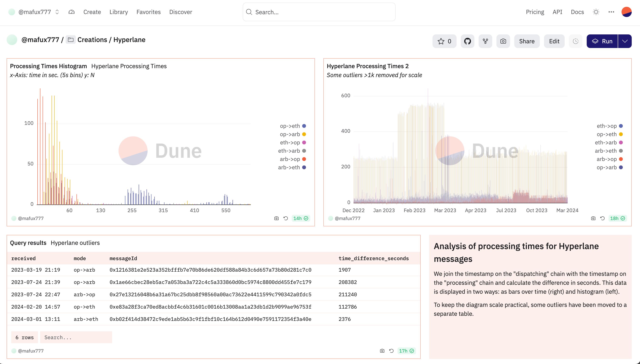This screenshot has height=364, width=640.
Task: Click the Share button
Action: tap(527, 41)
